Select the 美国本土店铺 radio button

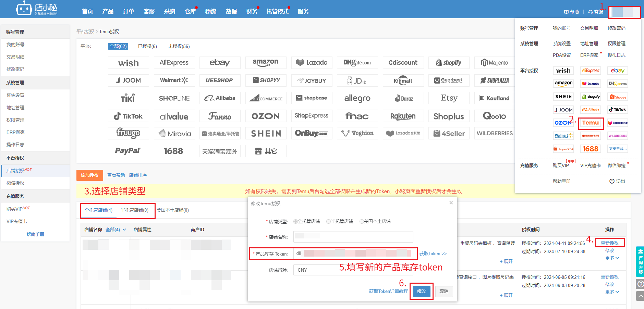[x=362, y=222]
